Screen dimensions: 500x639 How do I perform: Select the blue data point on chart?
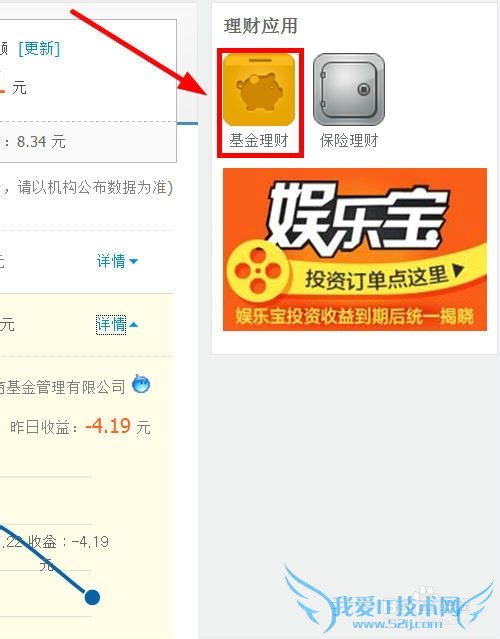click(x=93, y=597)
